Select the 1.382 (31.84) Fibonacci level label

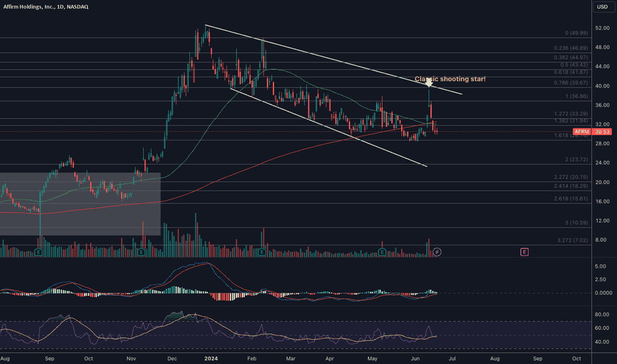571,121
